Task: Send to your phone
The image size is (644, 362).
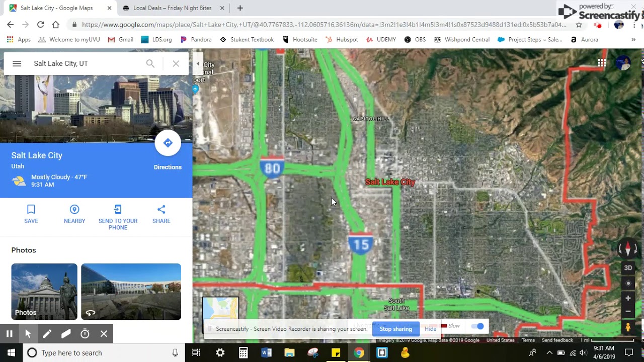Action: pos(118,217)
